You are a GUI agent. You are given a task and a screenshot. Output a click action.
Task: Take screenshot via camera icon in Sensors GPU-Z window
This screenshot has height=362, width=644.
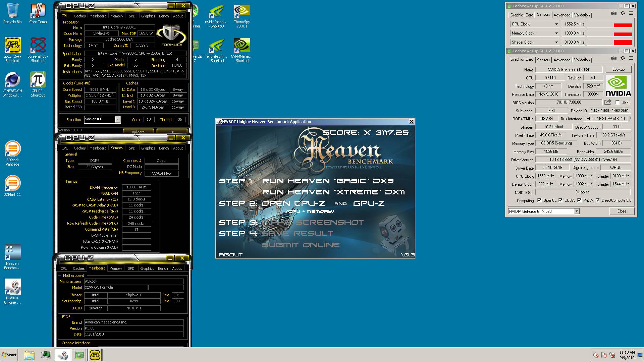pos(614,13)
